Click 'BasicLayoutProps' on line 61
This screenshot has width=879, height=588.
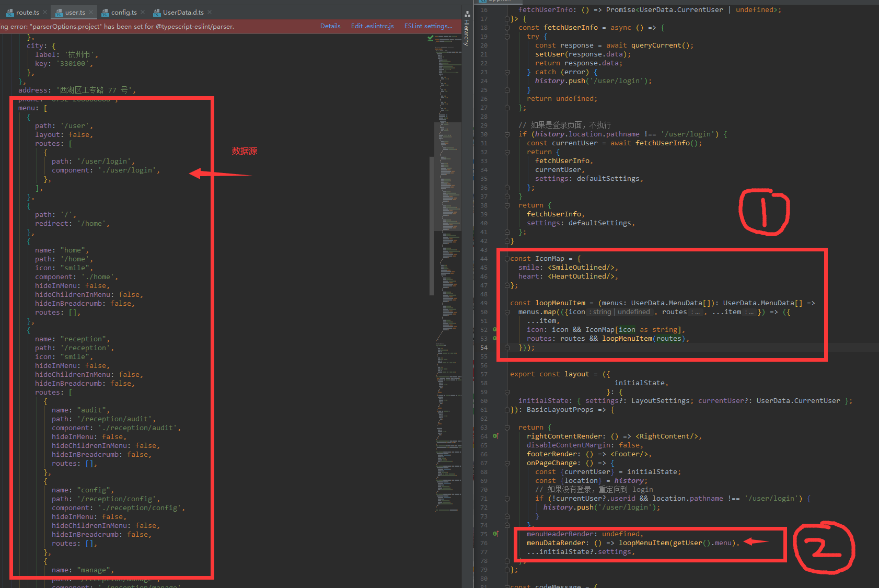pyautogui.click(x=560, y=410)
